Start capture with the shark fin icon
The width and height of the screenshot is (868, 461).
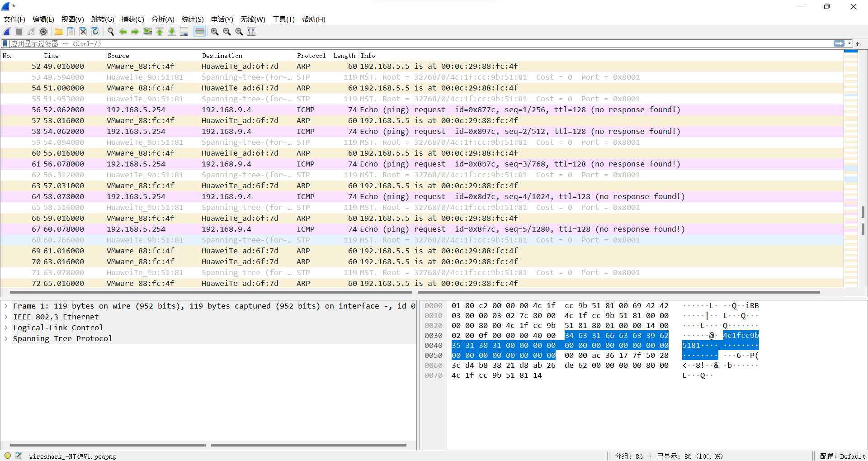(7, 32)
